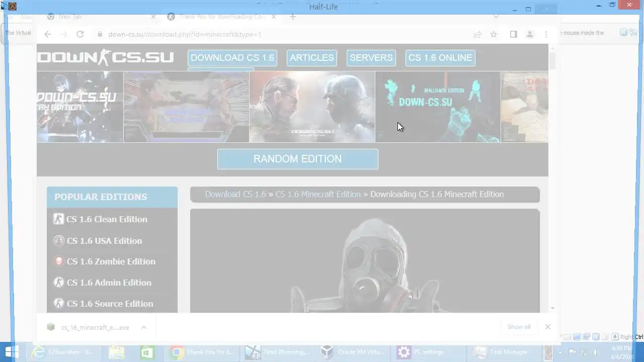Open Chrome three-dot menu
Image resolution: width=644 pixels, height=362 pixels.
(546, 34)
